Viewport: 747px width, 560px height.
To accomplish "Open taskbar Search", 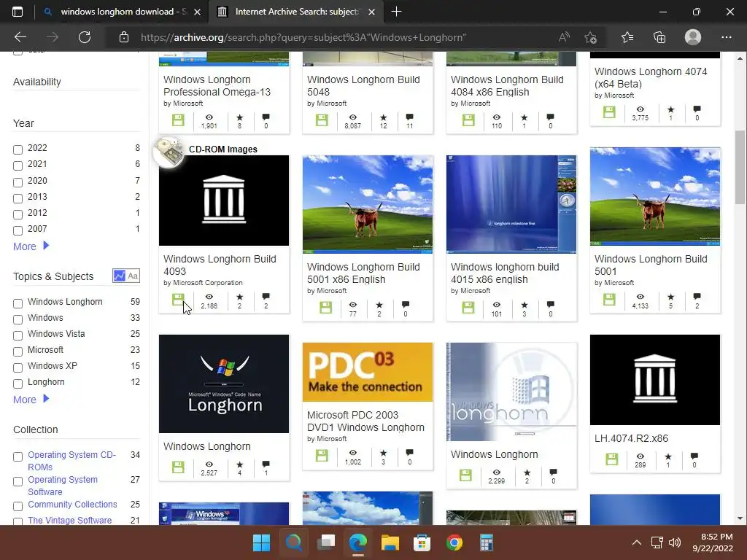I will (x=293, y=542).
